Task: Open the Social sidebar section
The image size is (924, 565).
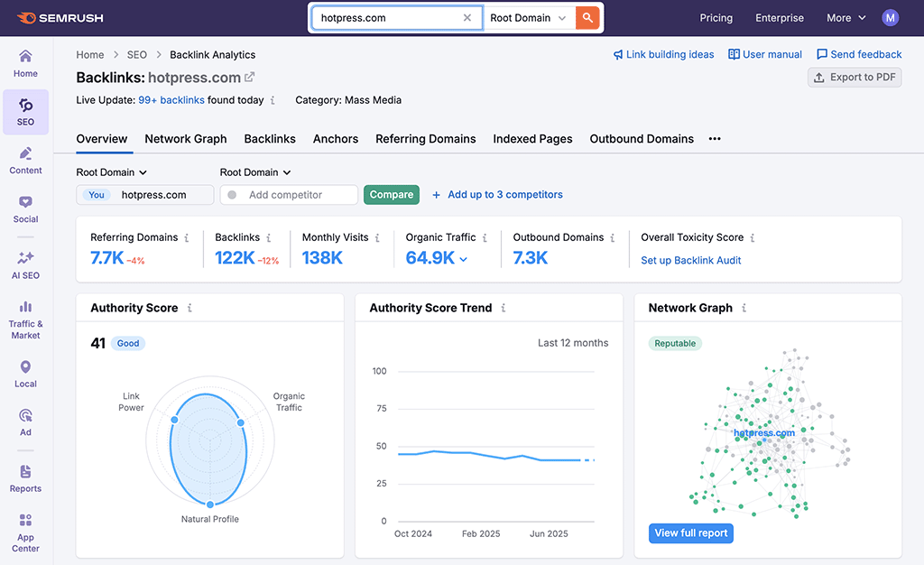Action: [x=25, y=209]
